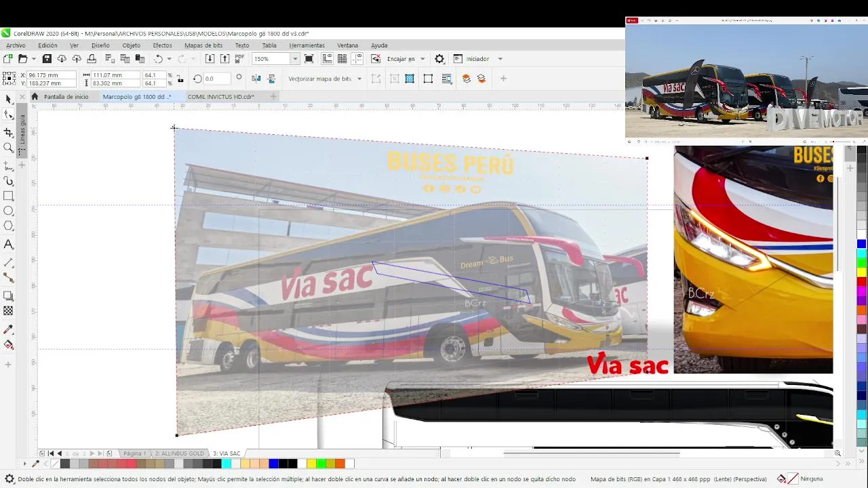Click the object width field
The image size is (868, 488).
coord(115,75)
